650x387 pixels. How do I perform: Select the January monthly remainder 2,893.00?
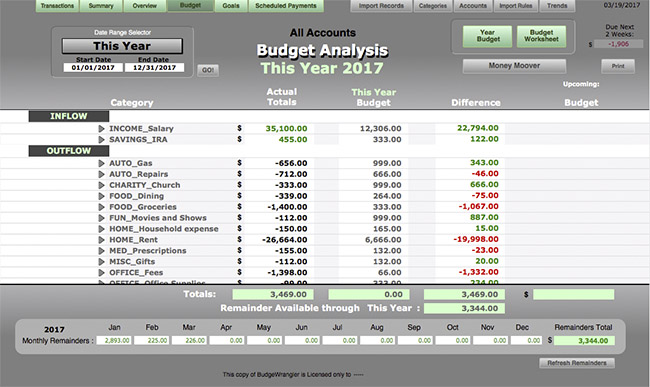[114, 341]
